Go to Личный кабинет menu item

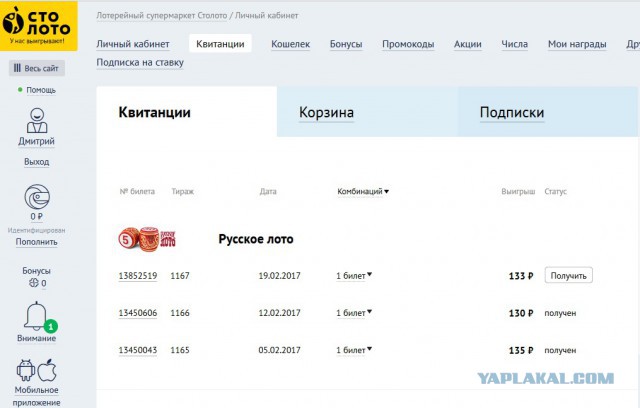click(x=133, y=44)
